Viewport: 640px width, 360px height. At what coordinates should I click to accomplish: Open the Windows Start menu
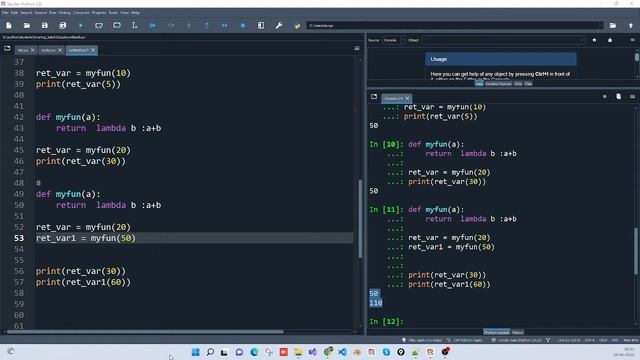196,352
